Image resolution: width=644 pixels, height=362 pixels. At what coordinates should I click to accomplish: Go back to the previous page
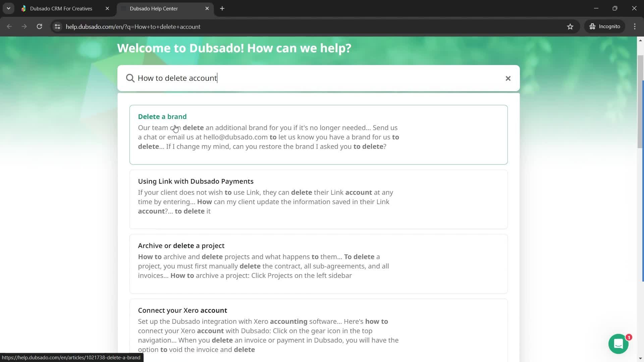click(9, 26)
